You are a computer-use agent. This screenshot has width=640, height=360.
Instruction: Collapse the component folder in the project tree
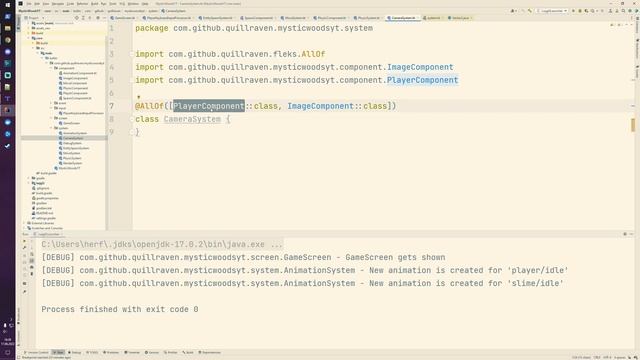[51, 68]
